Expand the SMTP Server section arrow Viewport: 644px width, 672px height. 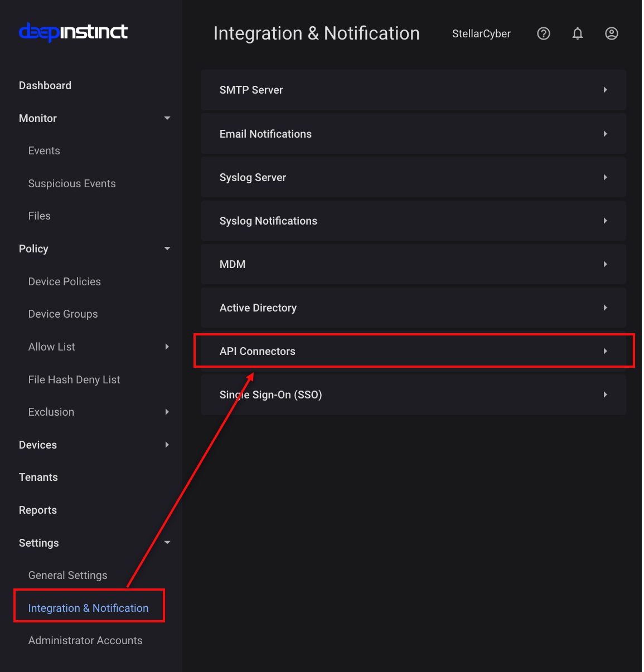coord(605,90)
